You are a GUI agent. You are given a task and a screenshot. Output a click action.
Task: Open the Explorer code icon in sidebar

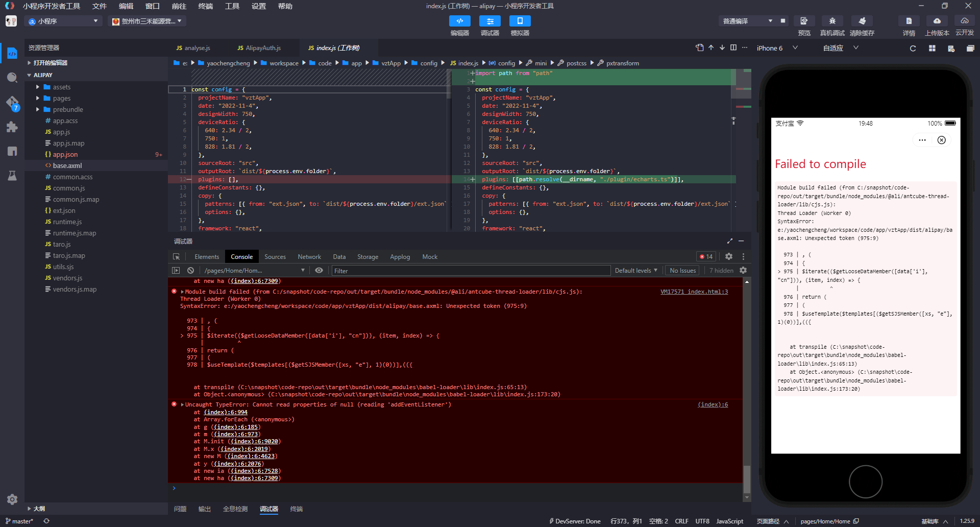coord(12,54)
